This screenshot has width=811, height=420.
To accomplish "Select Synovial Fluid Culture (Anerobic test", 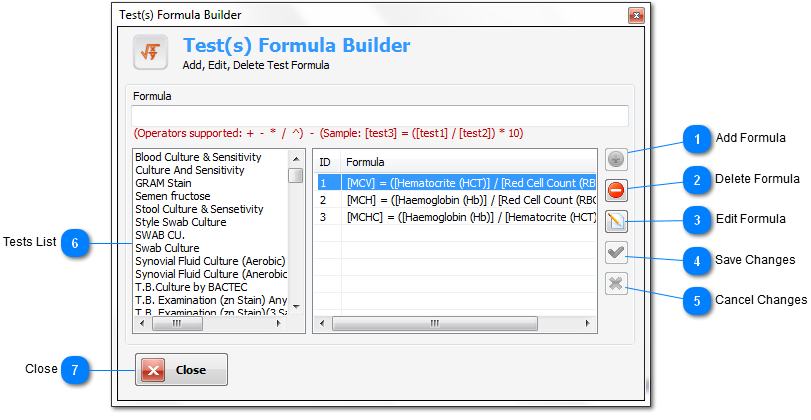I will coord(211,274).
